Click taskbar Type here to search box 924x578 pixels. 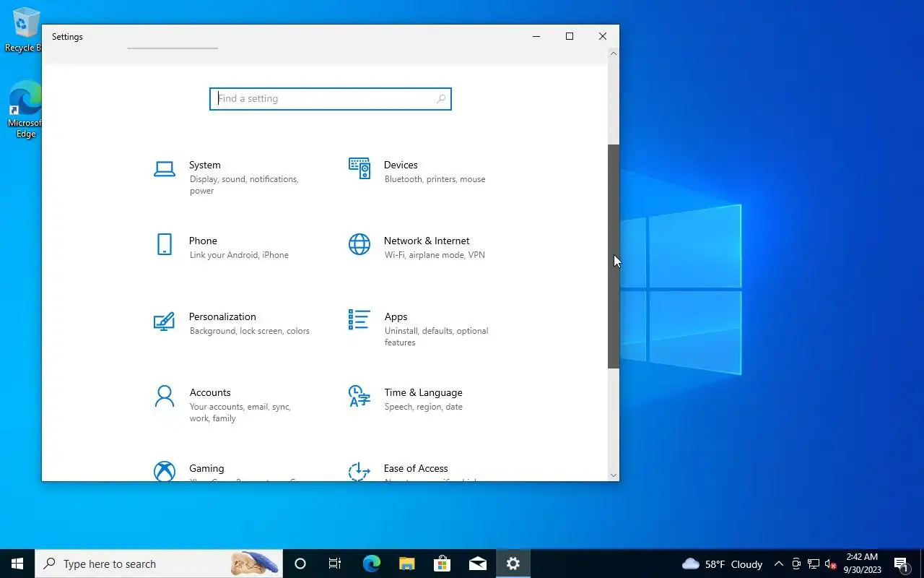(159, 564)
